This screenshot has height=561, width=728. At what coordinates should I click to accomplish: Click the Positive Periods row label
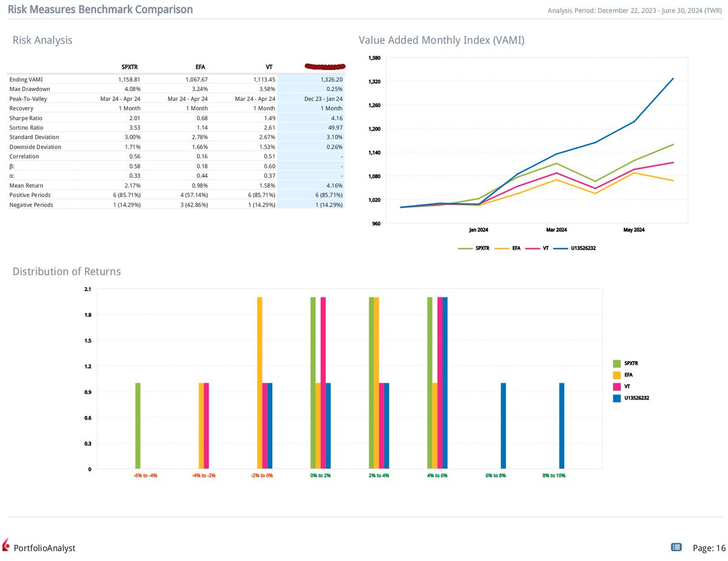[30, 195]
